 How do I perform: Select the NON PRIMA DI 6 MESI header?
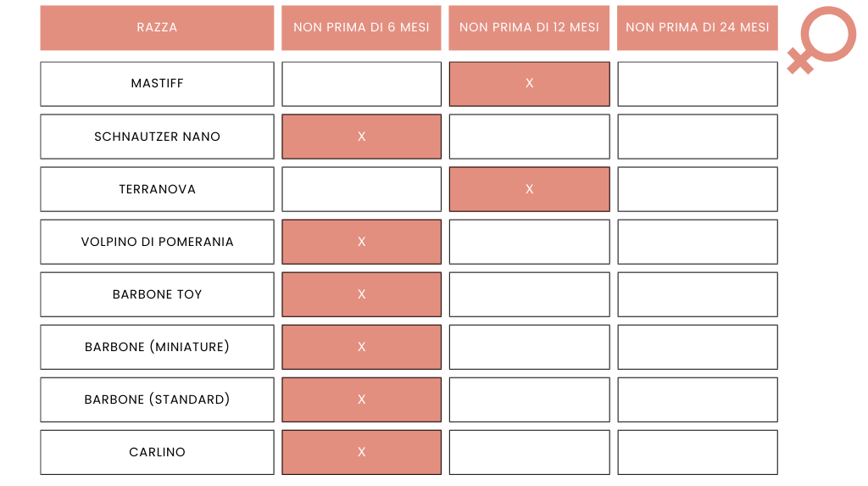coord(361,27)
